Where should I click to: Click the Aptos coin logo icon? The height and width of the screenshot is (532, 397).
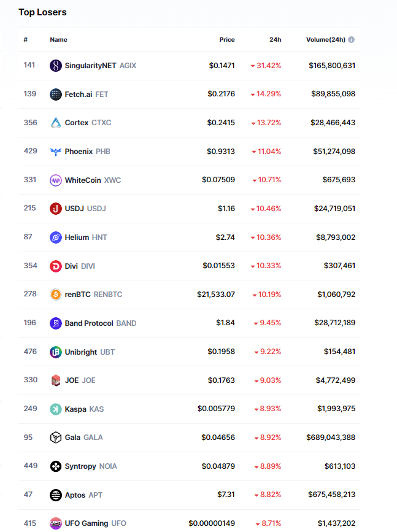[x=56, y=495]
